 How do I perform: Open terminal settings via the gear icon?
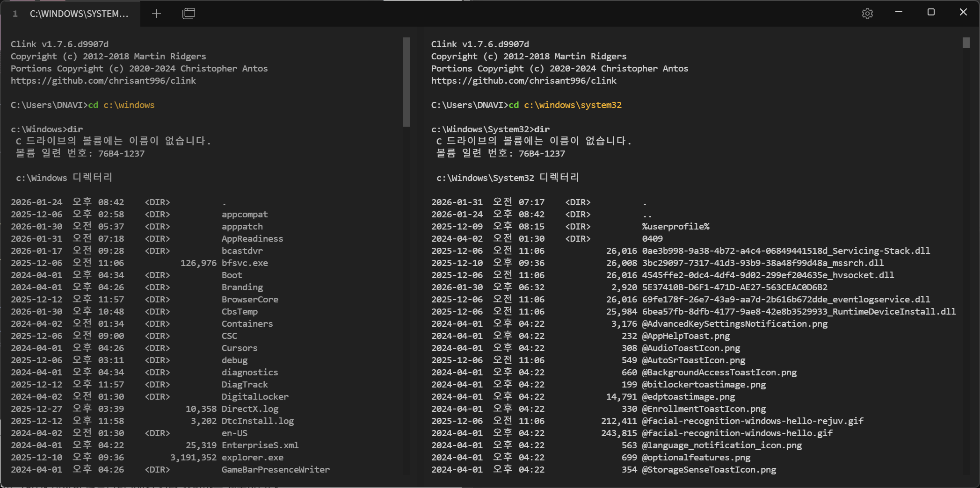[x=867, y=14]
